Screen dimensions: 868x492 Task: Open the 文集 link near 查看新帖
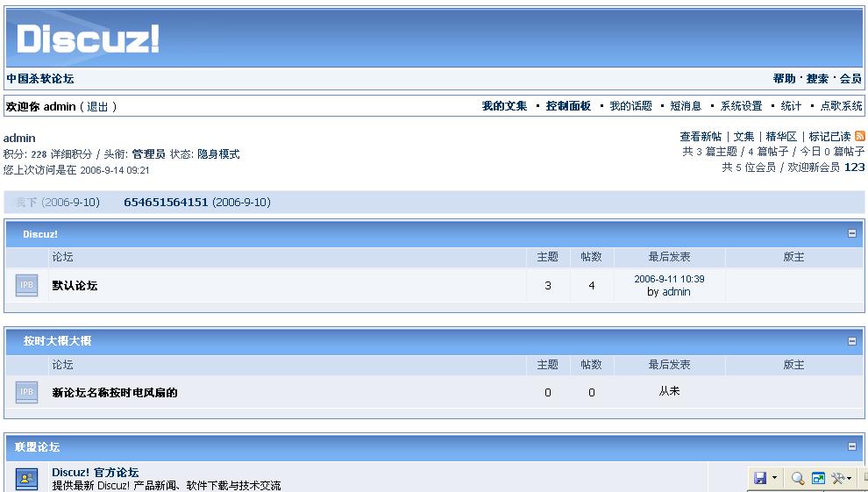coord(743,136)
